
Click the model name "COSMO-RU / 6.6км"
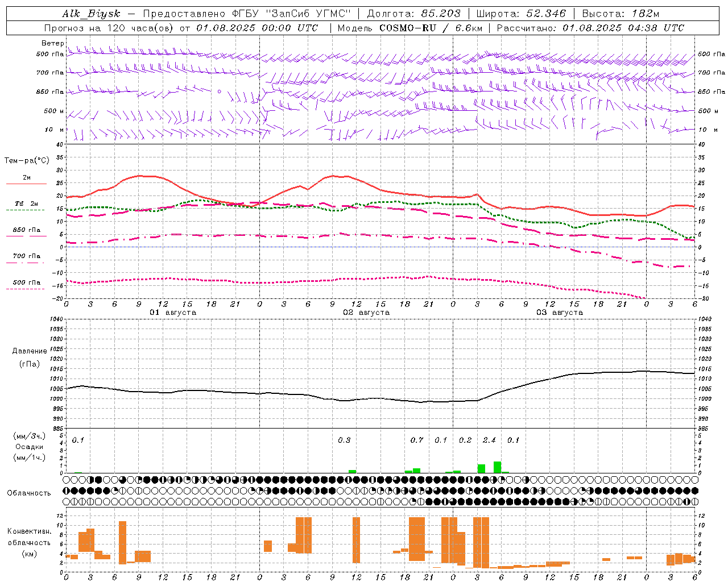[431, 28]
